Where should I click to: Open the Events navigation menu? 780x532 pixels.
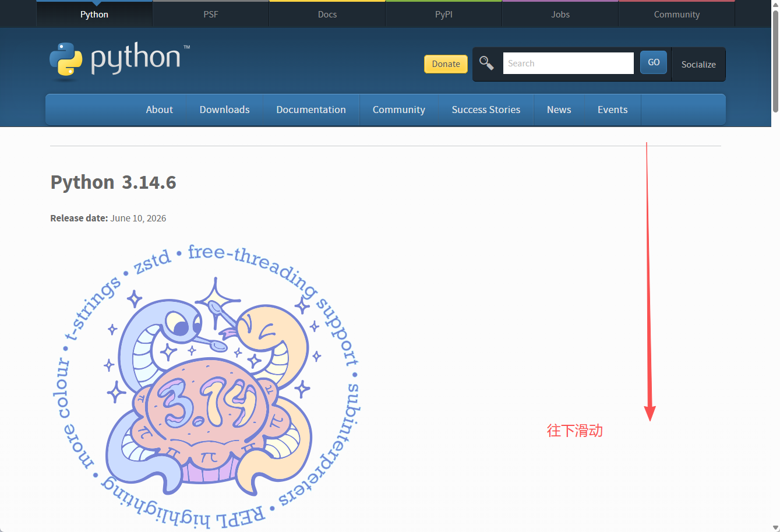[612, 110]
